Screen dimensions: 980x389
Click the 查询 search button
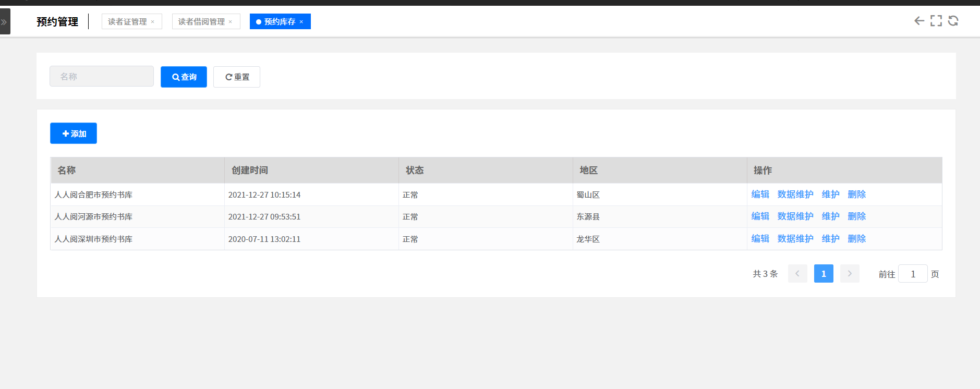click(x=184, y=77)
